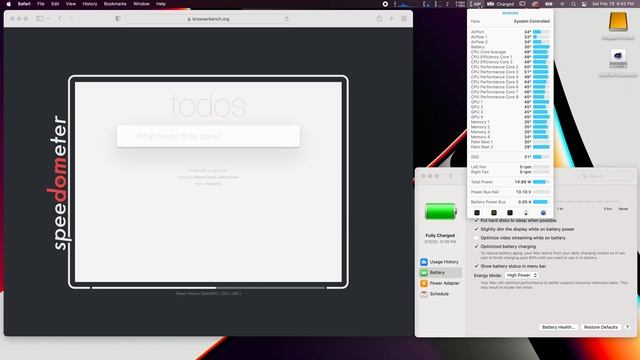Open the History menu
The width and height of the screenshot is (640, 360).
pyautogui.click(x=90, y=4)
